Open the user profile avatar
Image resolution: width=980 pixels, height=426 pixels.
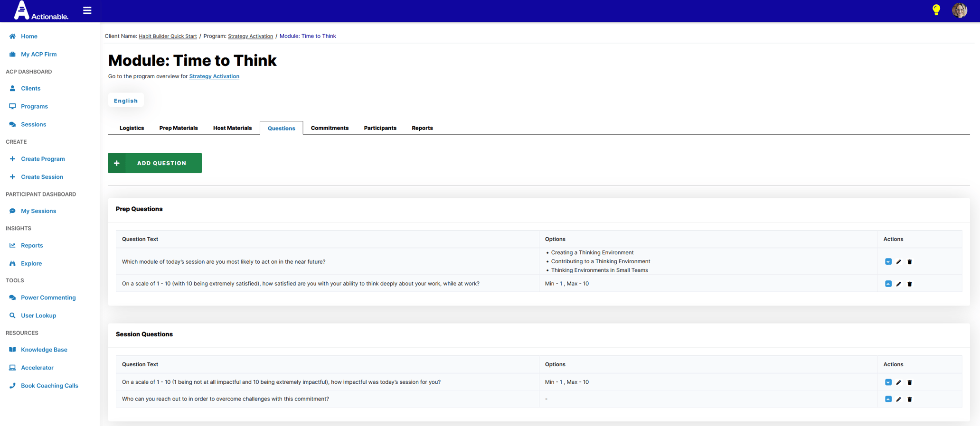pyautogui.click(x=960, y=10)
